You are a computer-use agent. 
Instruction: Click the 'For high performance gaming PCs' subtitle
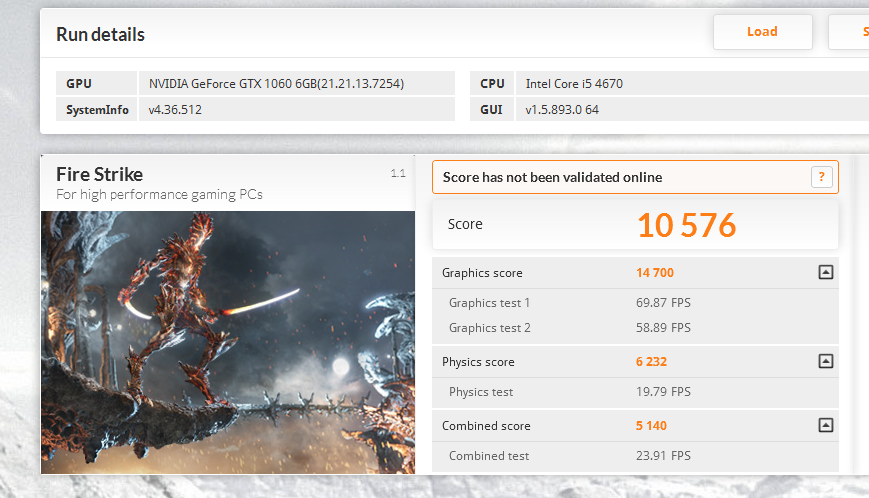159,194
